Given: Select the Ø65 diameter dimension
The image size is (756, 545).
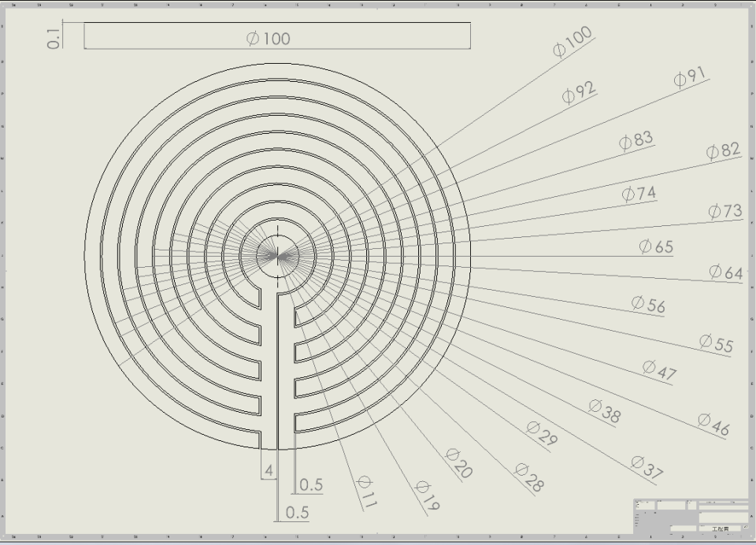Looking at the screenshot, I should (656, 247).
